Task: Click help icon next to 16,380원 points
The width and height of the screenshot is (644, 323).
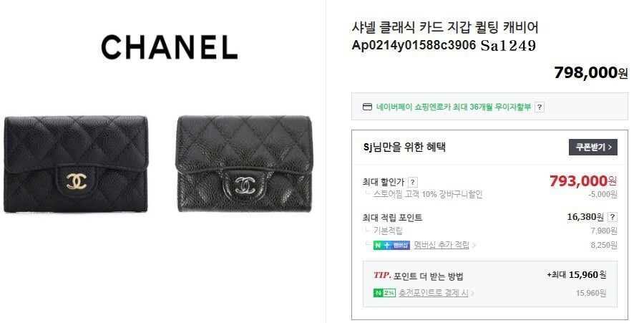Action: point(613,217)
